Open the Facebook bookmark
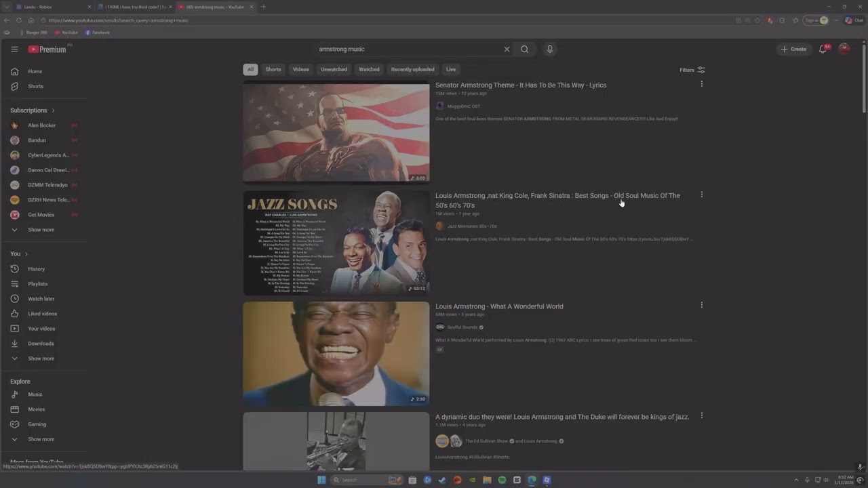 [98, 33]
